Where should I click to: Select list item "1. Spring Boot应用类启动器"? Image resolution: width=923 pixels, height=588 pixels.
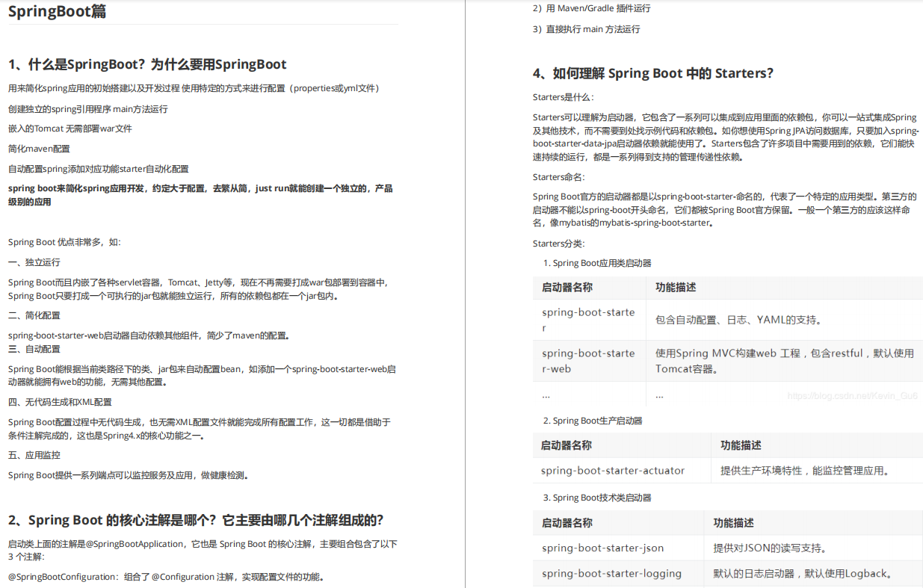[x=597, y=263]
